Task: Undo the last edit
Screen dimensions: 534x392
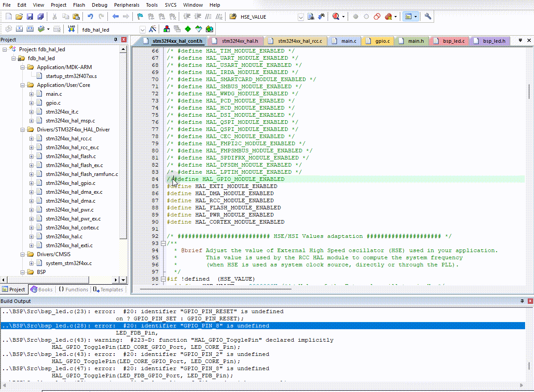Action: click(x=90, y=16)
